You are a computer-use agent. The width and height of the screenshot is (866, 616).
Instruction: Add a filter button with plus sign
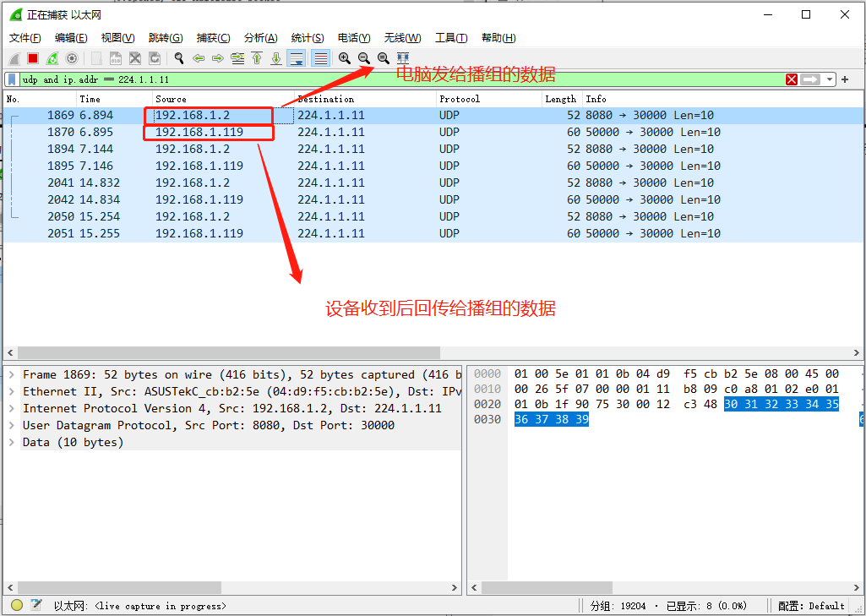click(845, 79)
